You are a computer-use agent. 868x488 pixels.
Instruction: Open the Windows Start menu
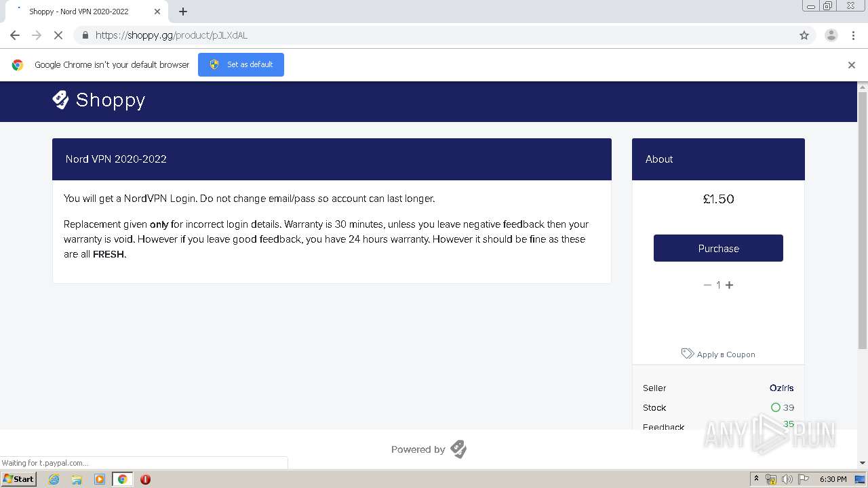click(x=18, y=479)
